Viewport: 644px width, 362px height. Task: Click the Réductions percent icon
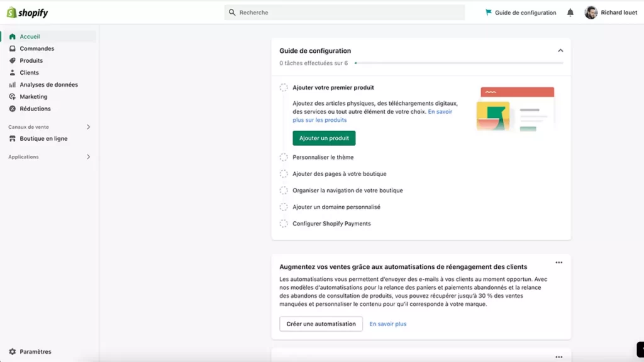pos(13,109)
